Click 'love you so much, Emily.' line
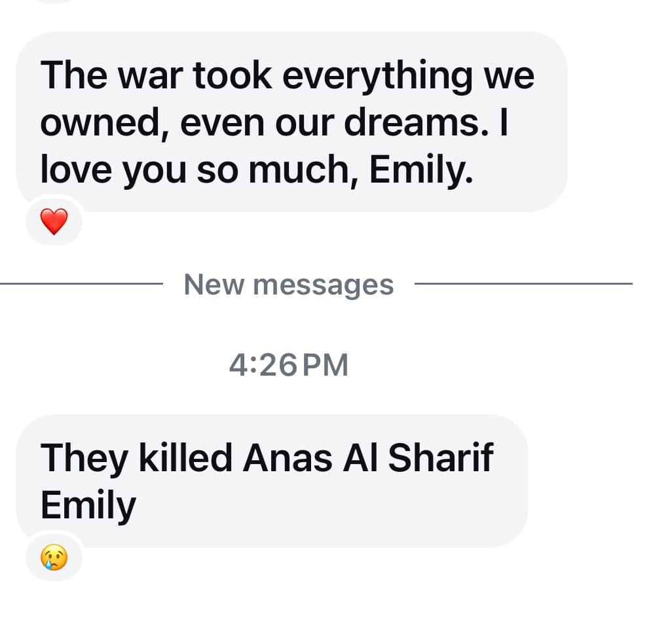Viewport: 672px width, 627px height. click(257, 170)
